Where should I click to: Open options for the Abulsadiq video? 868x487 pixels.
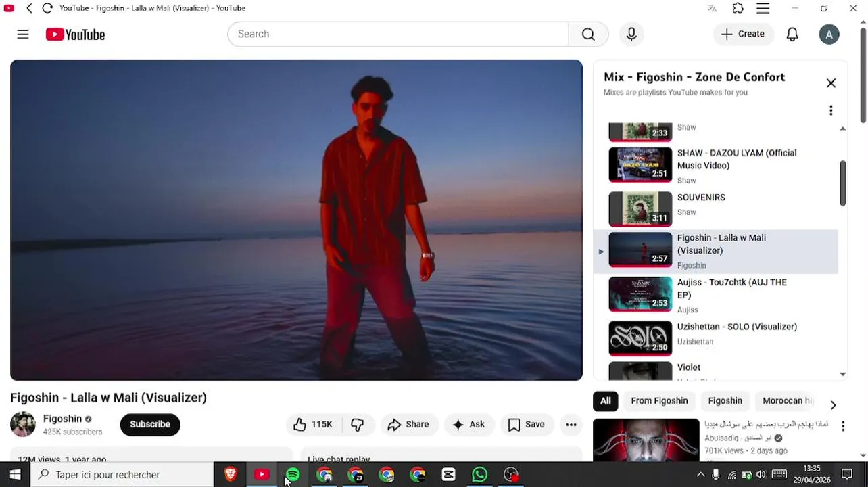click(843, 426)
